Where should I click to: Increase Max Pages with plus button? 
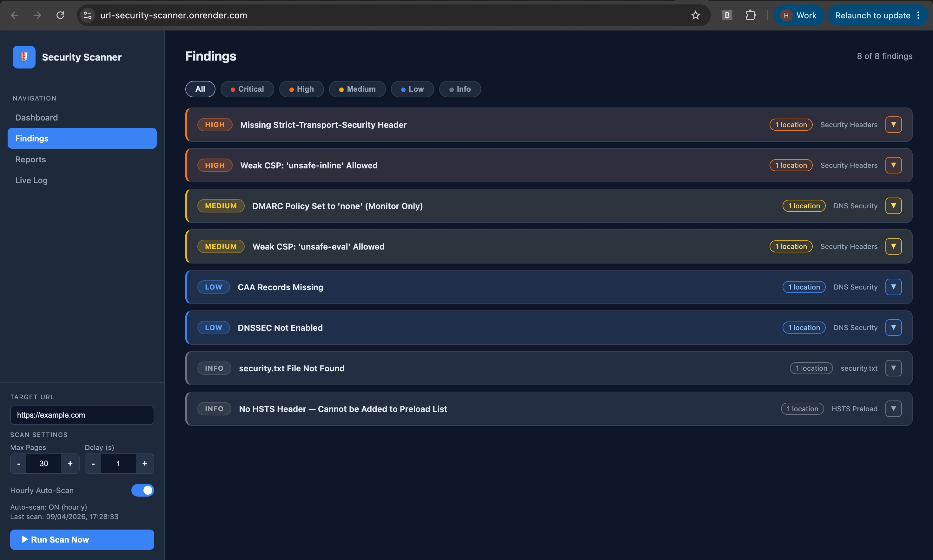point(70,463)
